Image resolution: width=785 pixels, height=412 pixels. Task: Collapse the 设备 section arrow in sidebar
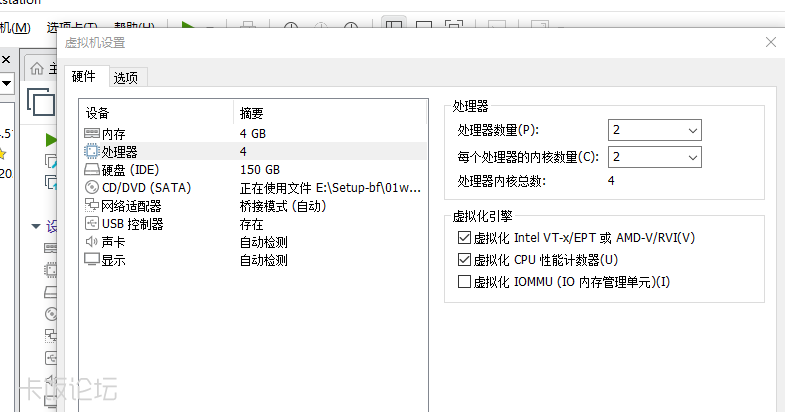pyautogui.click(x=36, y=226)
